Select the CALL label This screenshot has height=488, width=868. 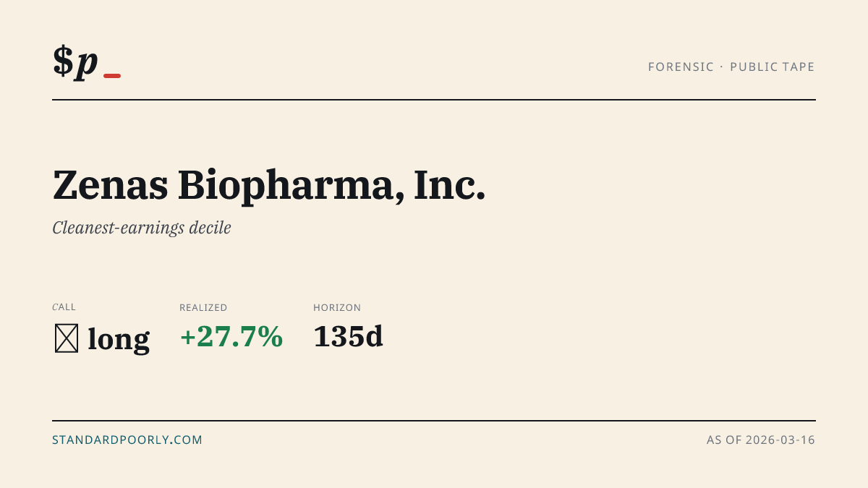[64, 307]
